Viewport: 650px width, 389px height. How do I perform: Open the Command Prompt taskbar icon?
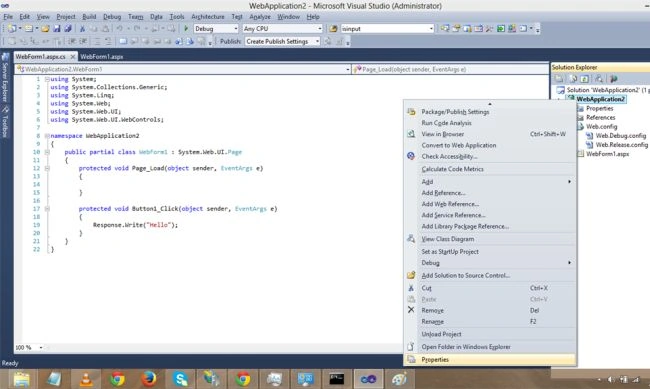click(336, 379)
